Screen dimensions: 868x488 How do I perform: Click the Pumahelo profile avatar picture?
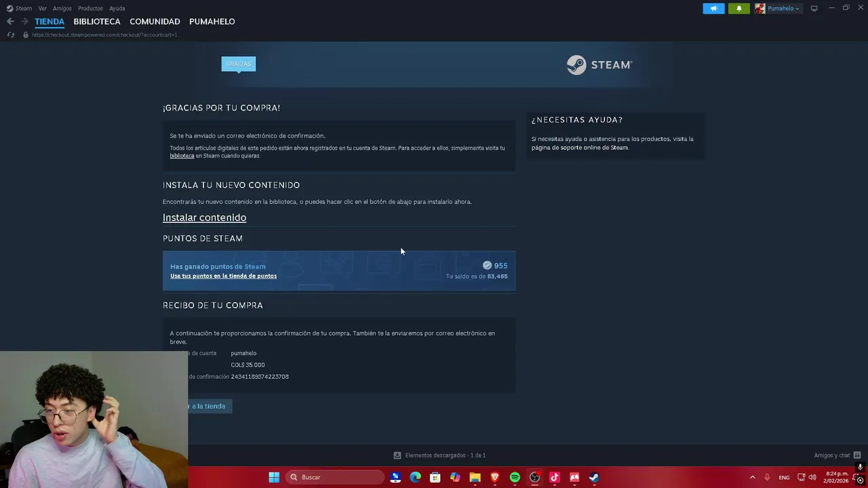759,8
